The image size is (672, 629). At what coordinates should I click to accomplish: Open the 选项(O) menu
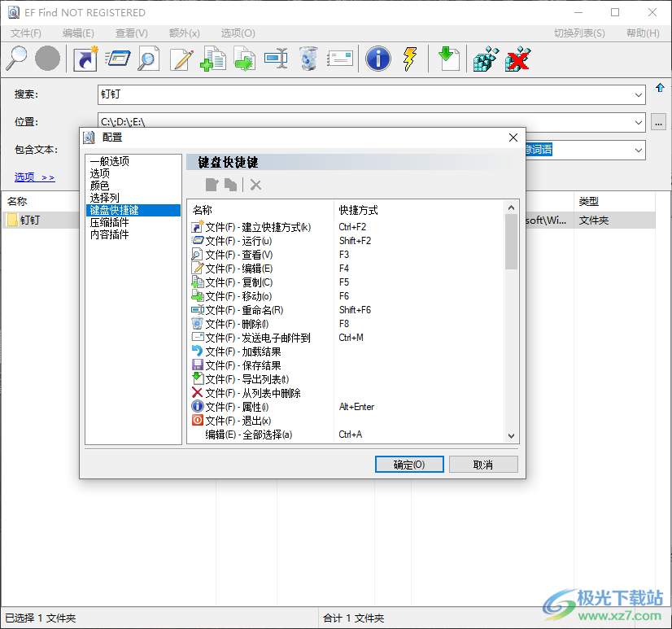[238, 33]
